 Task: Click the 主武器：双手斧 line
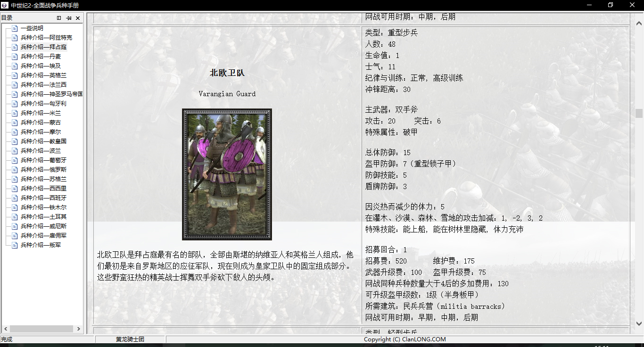pos(392,110)
